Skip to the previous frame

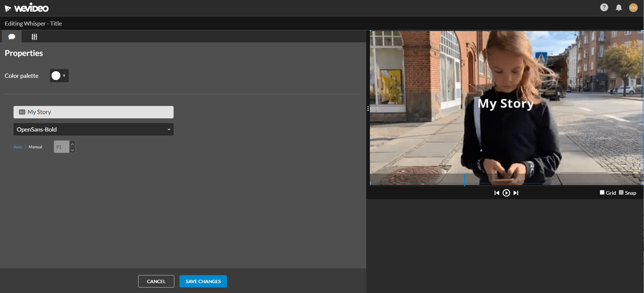click(x=496, y=193)
